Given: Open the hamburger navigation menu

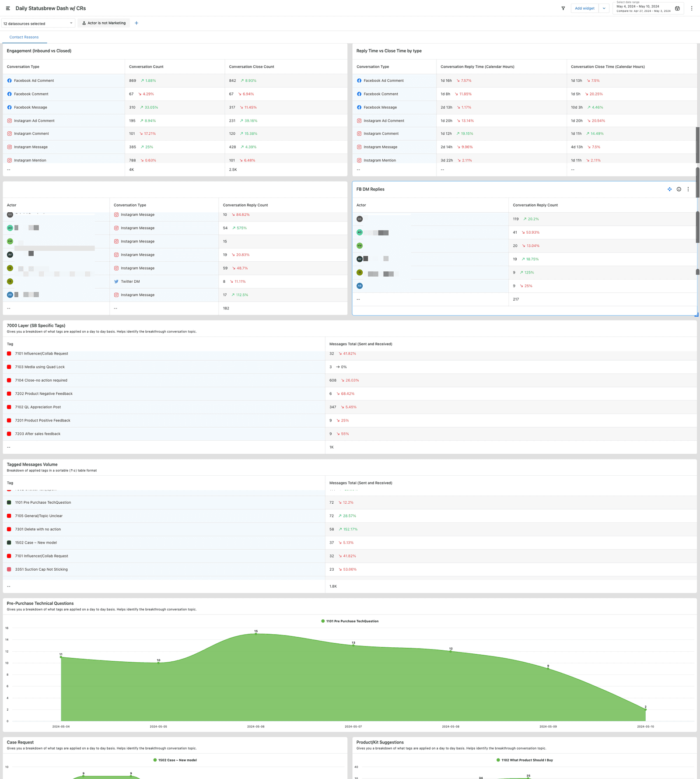Looking at the screenshot, I should [7, 8].
